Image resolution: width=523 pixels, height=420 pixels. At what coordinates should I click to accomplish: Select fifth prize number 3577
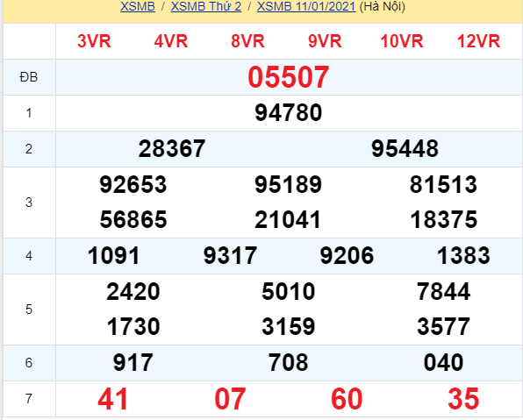tap(444, 326)
